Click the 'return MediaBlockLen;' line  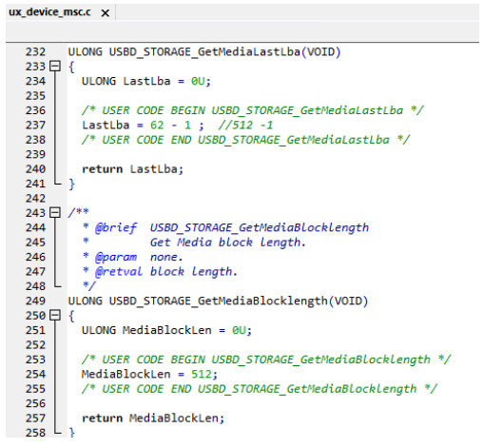[x=153, y=419]
